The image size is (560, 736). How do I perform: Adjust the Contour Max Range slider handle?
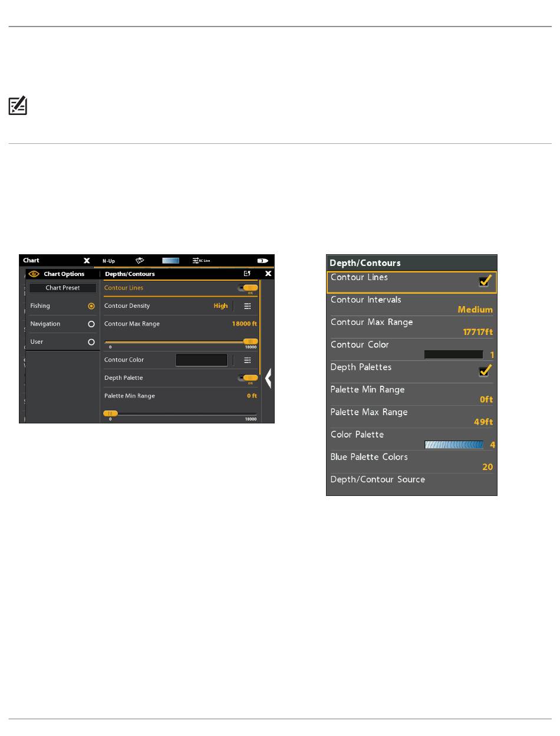(x=251, y=341)
